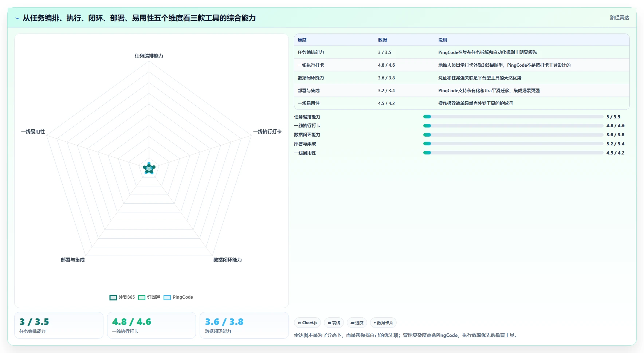Click the radar axis label 部署与集成
Viewport: 644px width, 353px height.
(x=72, y=260)
